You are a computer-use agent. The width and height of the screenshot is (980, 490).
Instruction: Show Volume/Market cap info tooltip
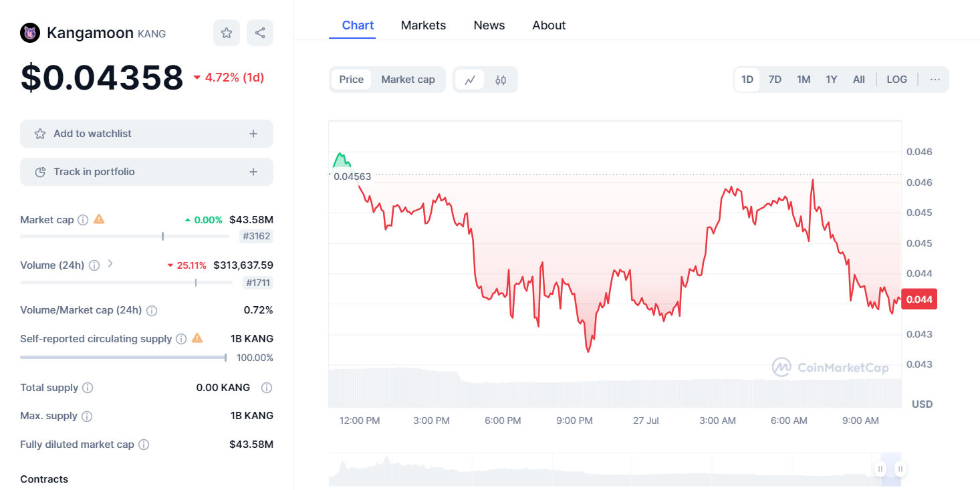pos(152,310)
